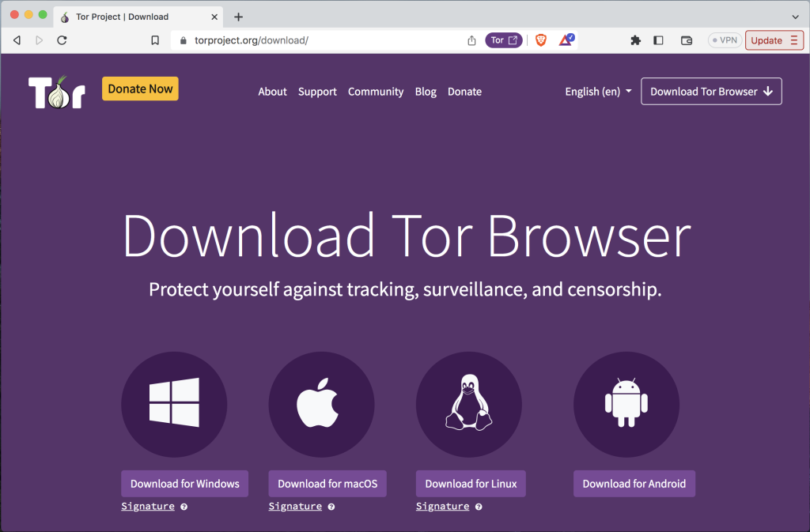This screenshot has height=532, width=810.
Task: Click help icon beside Windows Signature
Action: (x=184, y=507)
